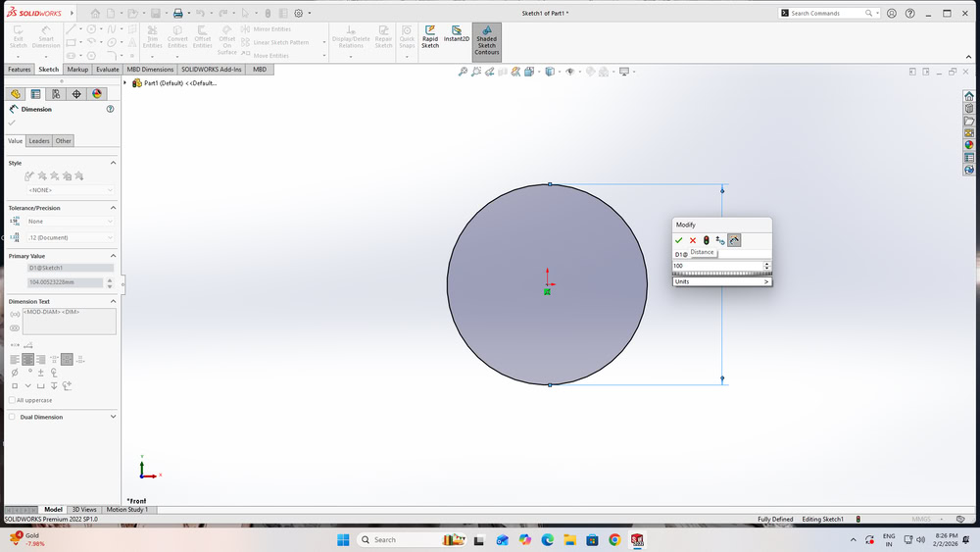Screen dimensions: 980x552
Task: Open the Evaluate tab
Action: pyautogui.click(x=108, y=70)
